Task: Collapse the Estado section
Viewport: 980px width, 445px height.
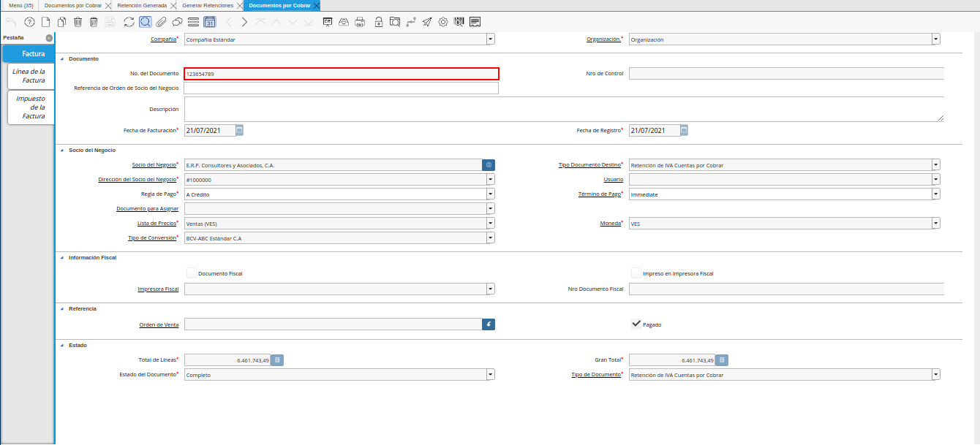Action: tap(62, 345)
